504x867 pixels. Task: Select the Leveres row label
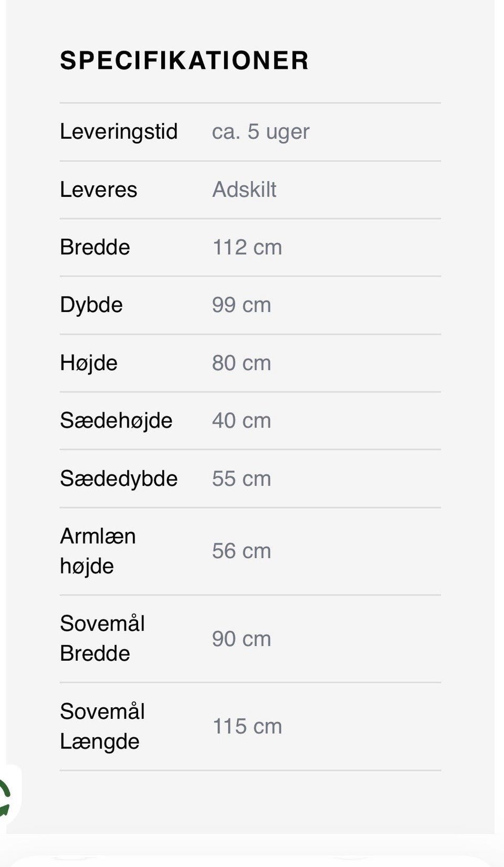(x=98, y=190)
